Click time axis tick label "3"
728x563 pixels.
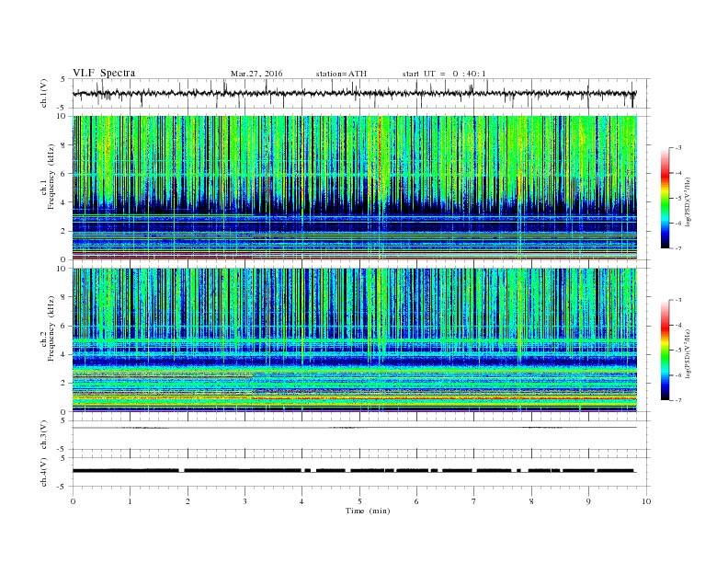tap(245, 501)
